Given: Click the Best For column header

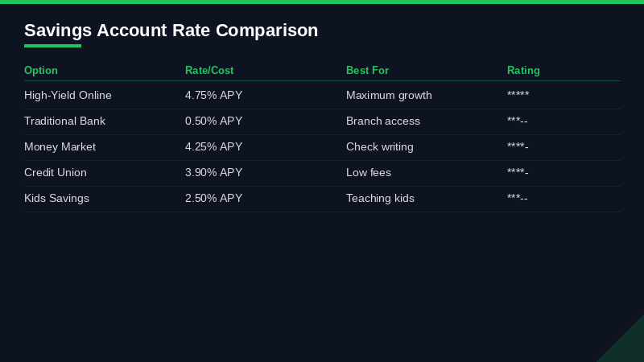Looking at the screenshot, I should [x=367, y=71].
